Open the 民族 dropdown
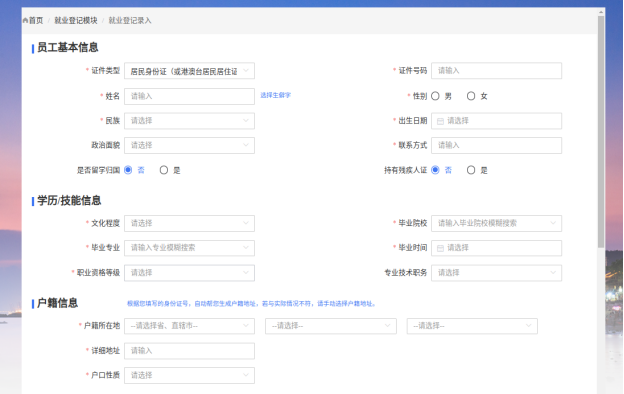 click(189, 121)
